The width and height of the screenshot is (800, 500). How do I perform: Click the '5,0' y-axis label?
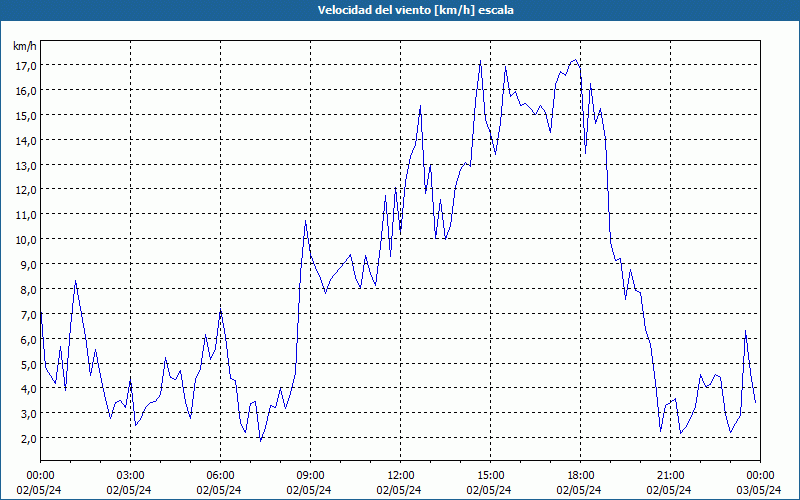click(28, 364)
